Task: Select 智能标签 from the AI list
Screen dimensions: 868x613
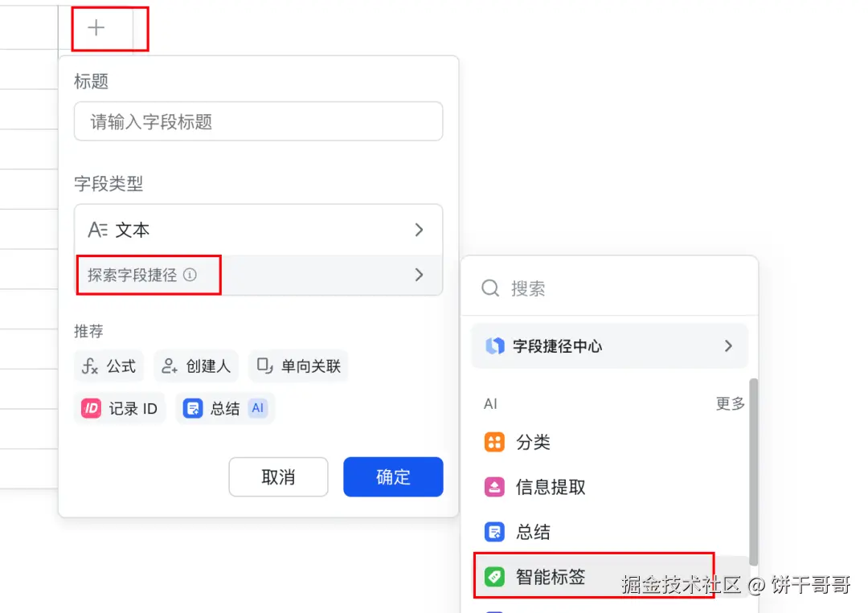Action: pyautogui.click(x=551, y=576)
